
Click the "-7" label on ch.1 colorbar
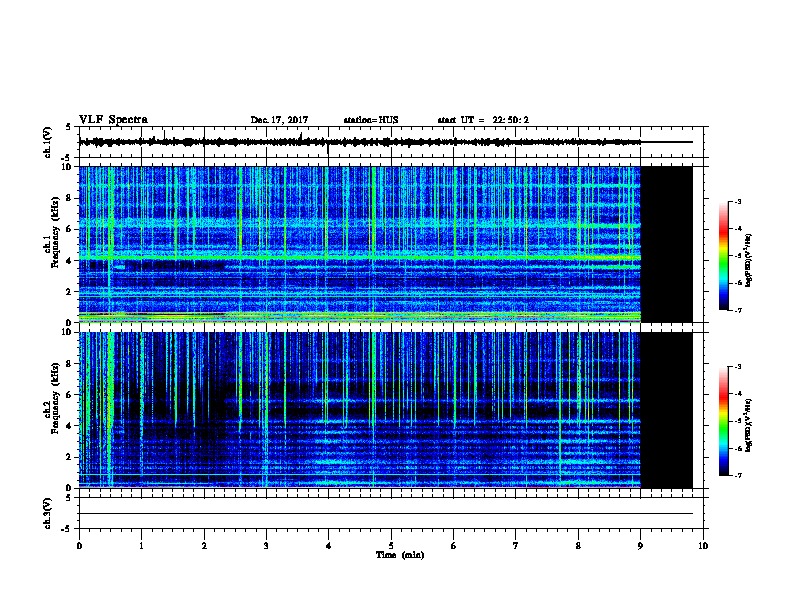click(x=738, y=310)
